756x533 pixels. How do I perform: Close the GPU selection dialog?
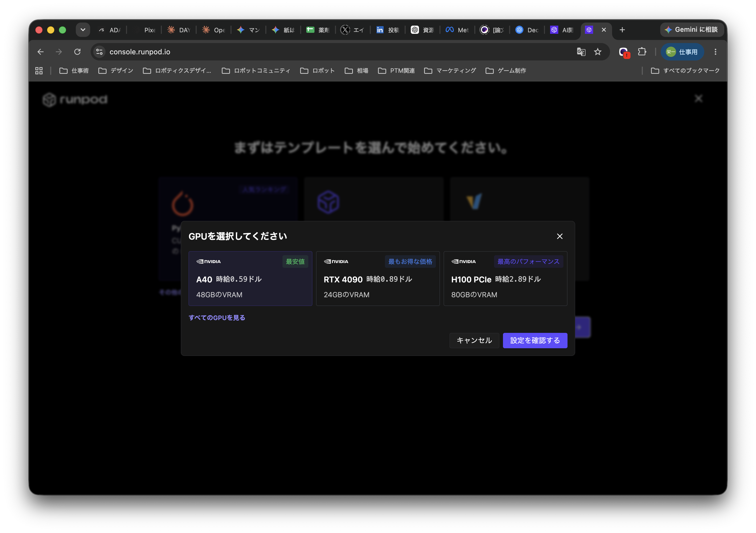point(559,236)
